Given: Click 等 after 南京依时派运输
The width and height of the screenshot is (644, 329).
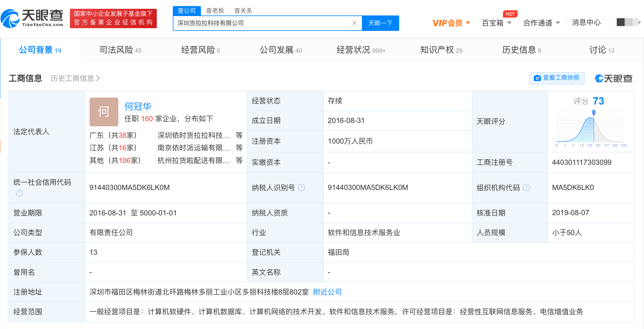Looking at the screenshot, I should [x=239, y=148].
